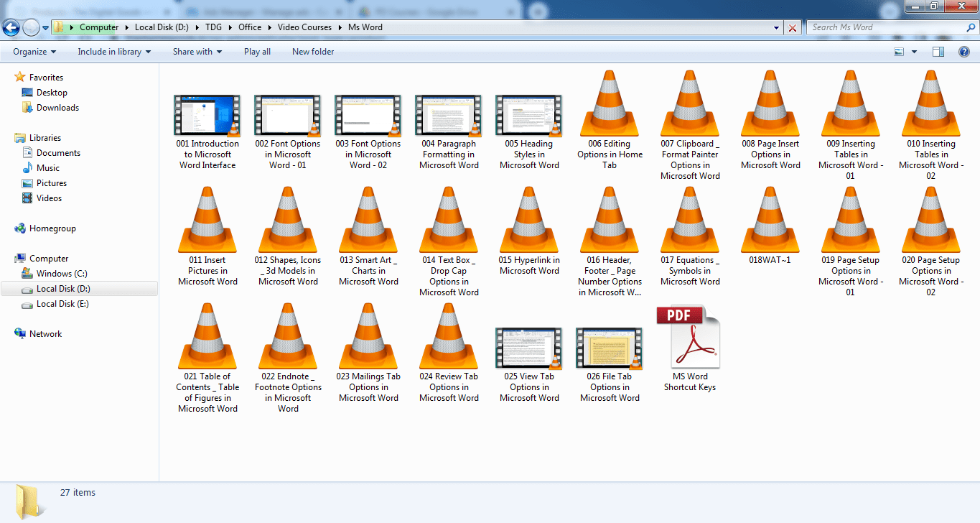Click Computer in the address breadcrumb
This screenshot has height=523, width=980.
(99, 27)
